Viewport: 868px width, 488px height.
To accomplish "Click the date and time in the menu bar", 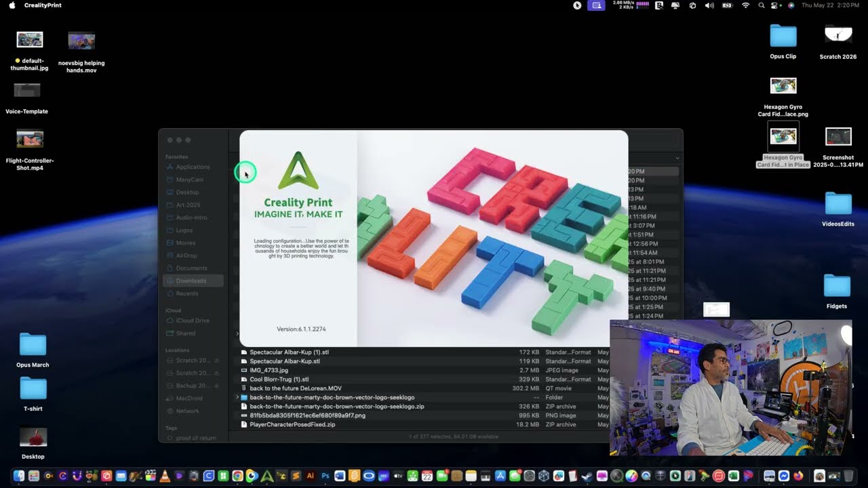I will [x=830, y=5].
